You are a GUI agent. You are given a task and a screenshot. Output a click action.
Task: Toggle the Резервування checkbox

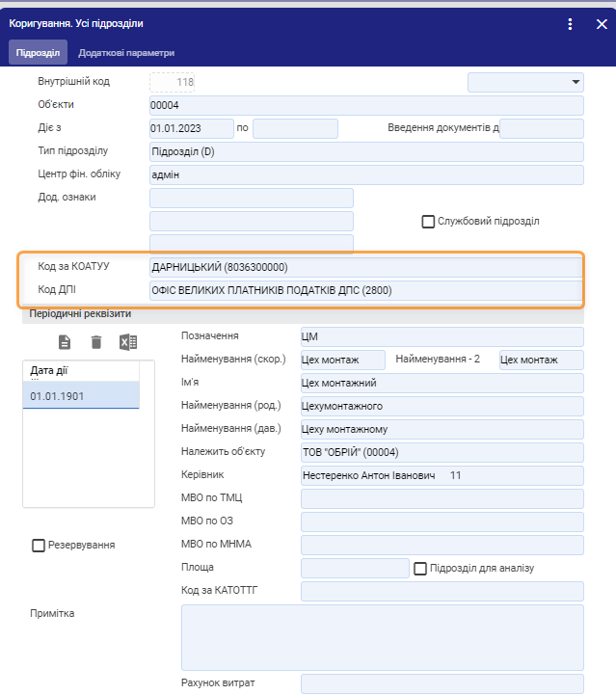(40, 546)
